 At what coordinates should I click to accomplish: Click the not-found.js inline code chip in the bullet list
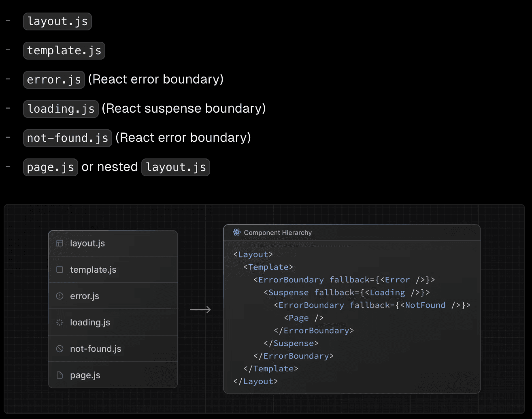click(x=68, y=138)
